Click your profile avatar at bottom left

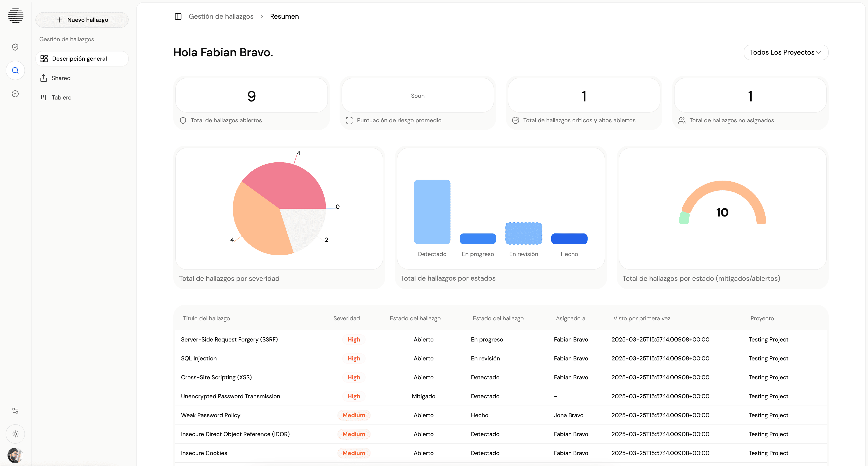15,455
